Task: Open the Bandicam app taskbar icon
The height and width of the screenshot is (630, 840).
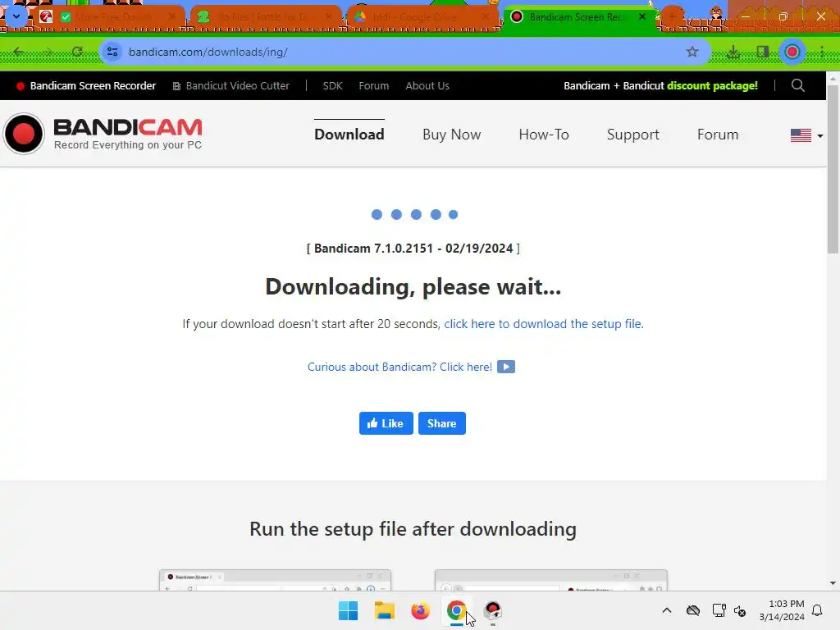Action: (x=492, y=610)
